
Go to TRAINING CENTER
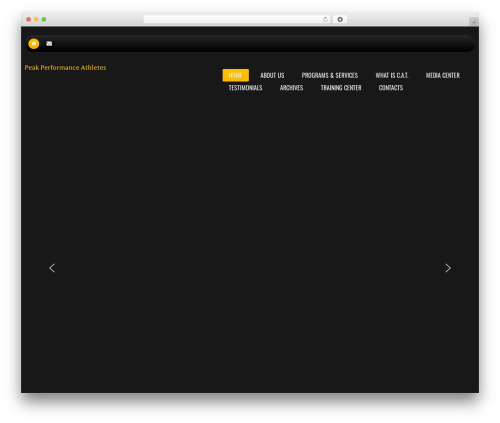pos(341,88)
